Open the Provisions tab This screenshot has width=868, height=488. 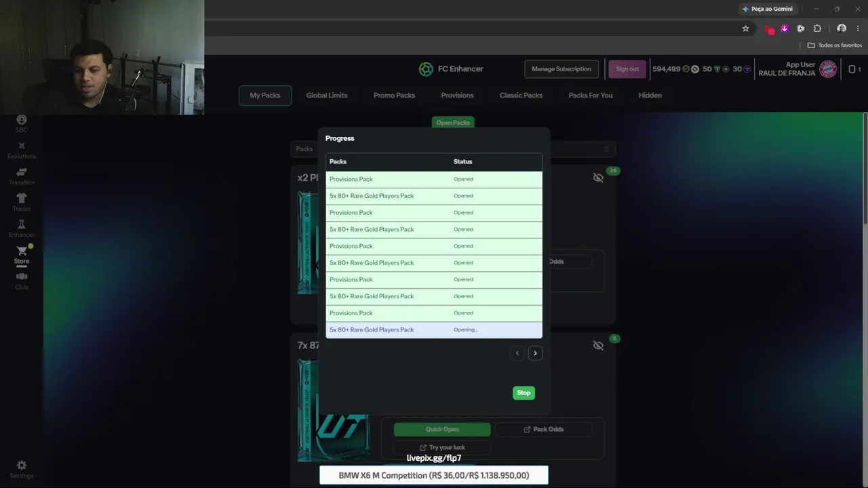(x=457, y=96)
